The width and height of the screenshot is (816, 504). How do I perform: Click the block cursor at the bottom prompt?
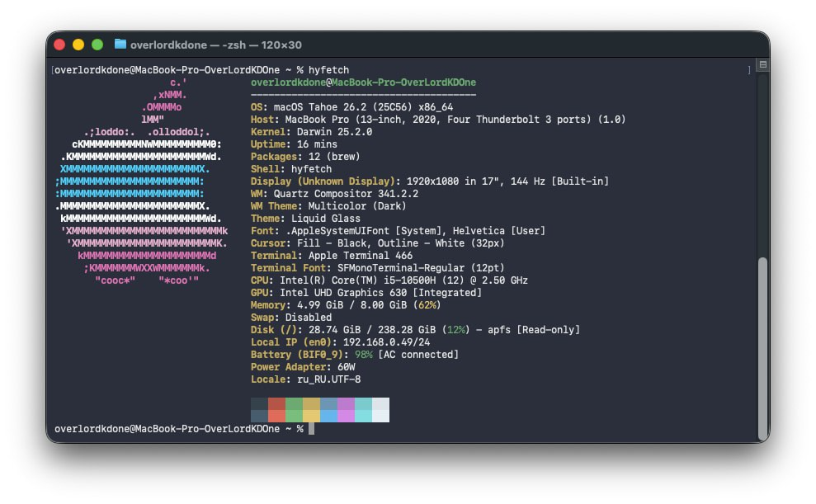click(x=311, y=429)
